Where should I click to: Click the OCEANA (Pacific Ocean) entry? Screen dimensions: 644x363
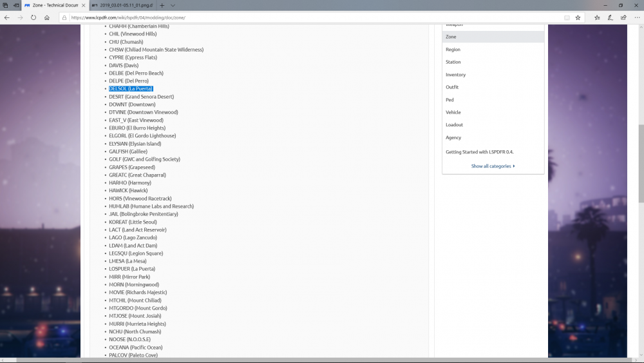tap(135, 348)
